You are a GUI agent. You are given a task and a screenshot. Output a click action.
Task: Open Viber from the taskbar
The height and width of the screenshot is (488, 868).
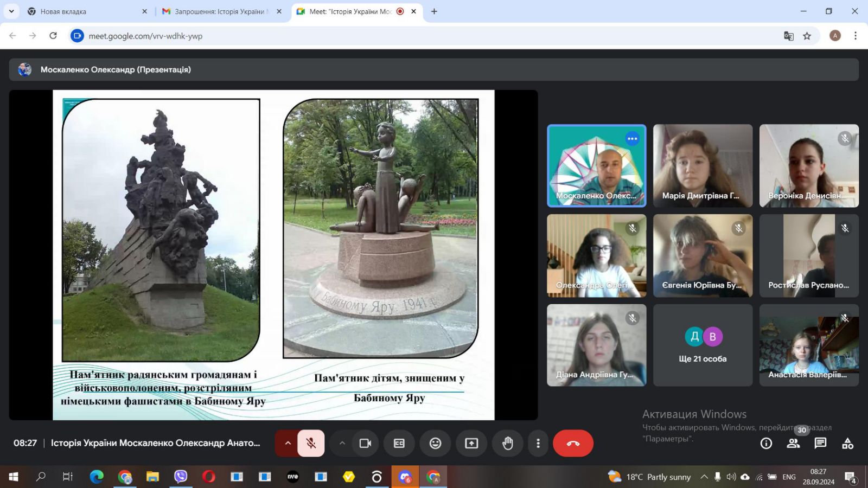point(181,477)
